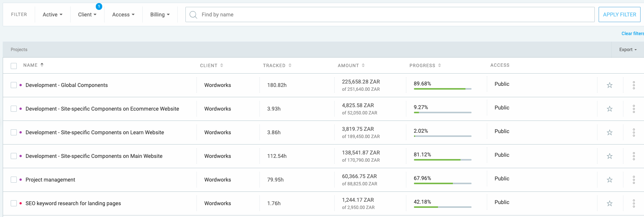The image size is (644, 217).
Task: Expand the Active filter dropdown
Action: point(52,14)
